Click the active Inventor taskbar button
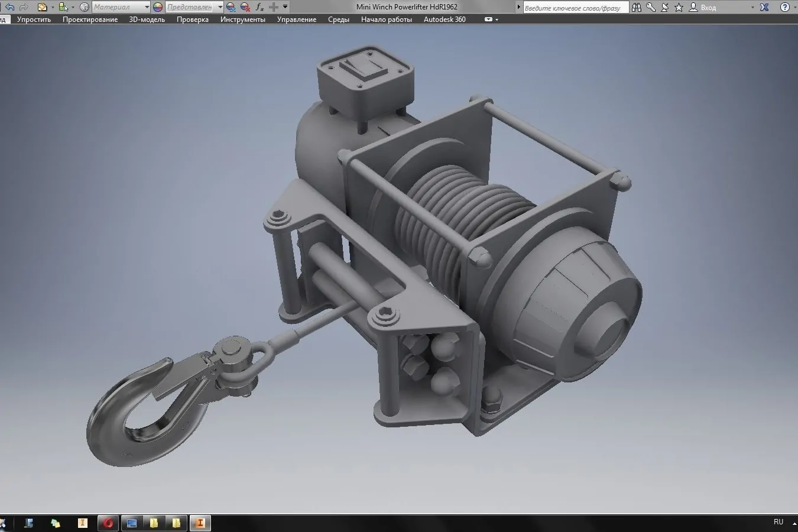 (200, 523)
